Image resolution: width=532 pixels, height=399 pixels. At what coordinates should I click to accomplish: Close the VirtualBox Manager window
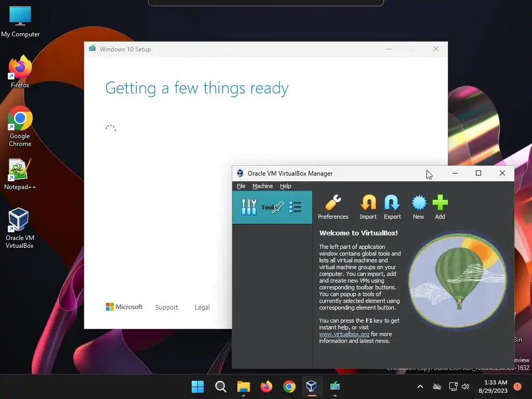coord(502,173)
